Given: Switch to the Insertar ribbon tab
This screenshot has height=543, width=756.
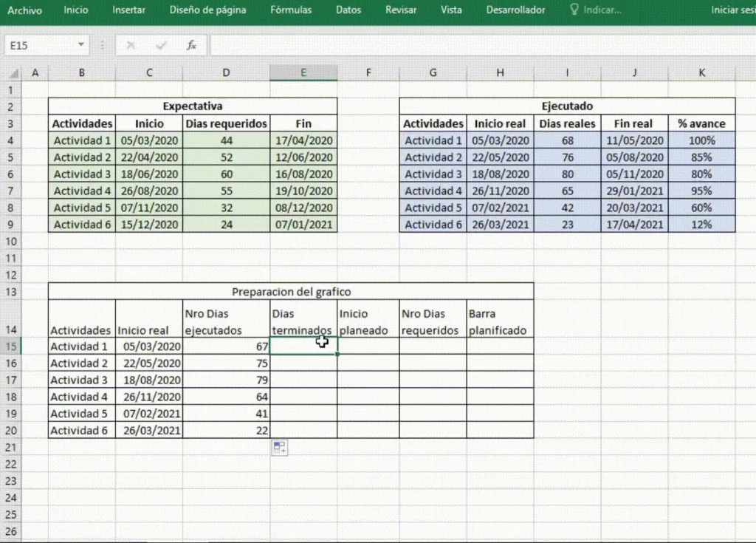Looking at the screenshot, I should (x=128, y=10).
